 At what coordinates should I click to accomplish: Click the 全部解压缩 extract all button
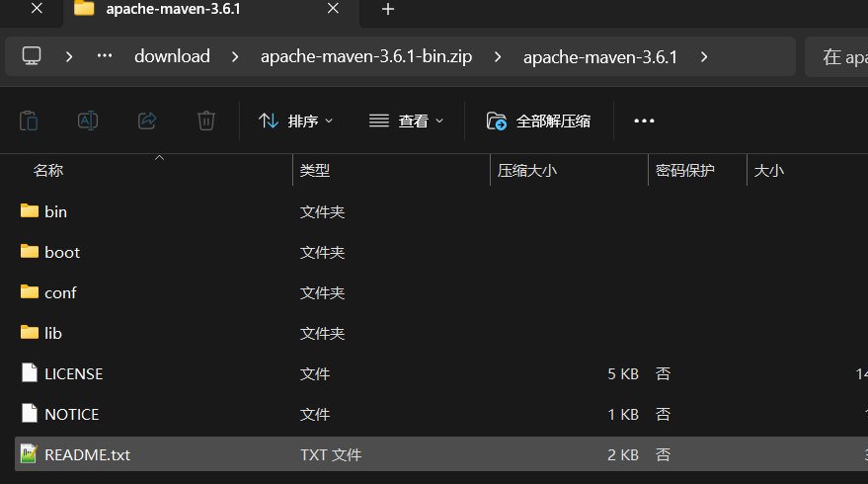tap(538, 121)
